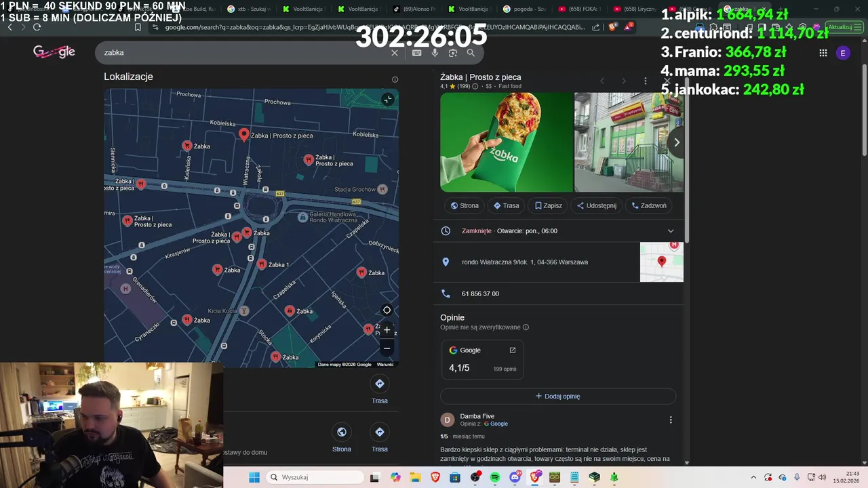Viewport: 868px width, 488px height.
Task: Click the Kicia Kocia restaurant map marker
Action: click(244, 310)
